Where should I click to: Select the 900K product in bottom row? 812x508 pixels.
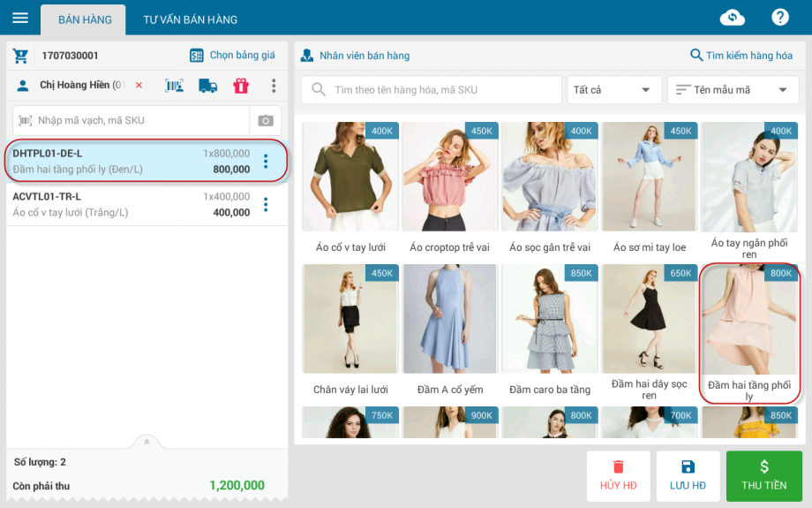[450, 422]
